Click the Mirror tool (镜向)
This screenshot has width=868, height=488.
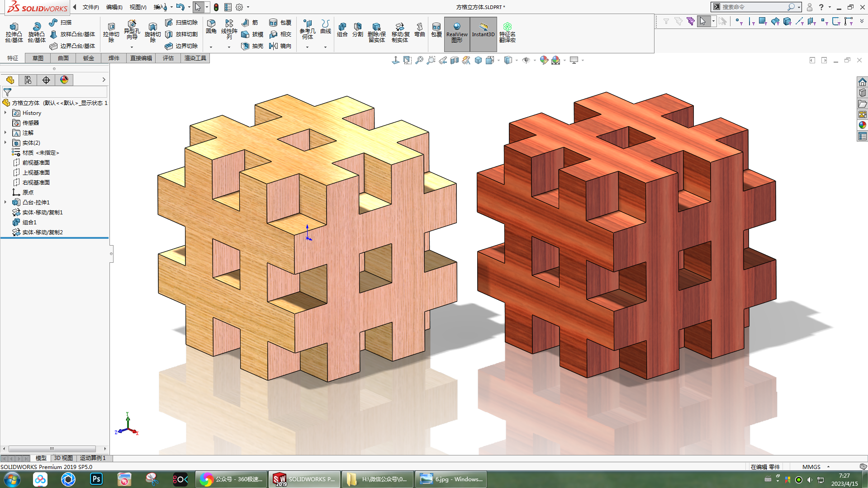coord(280,46)
